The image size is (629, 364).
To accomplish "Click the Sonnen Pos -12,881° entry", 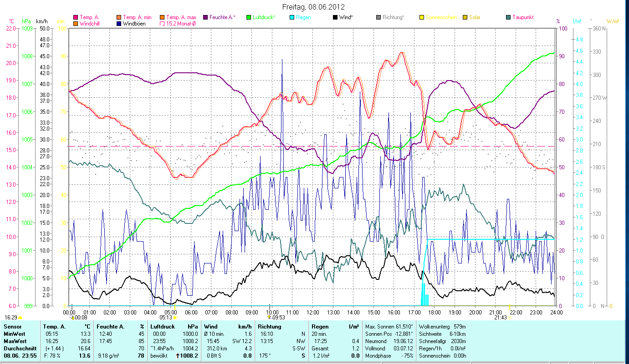I will (389, 334).
